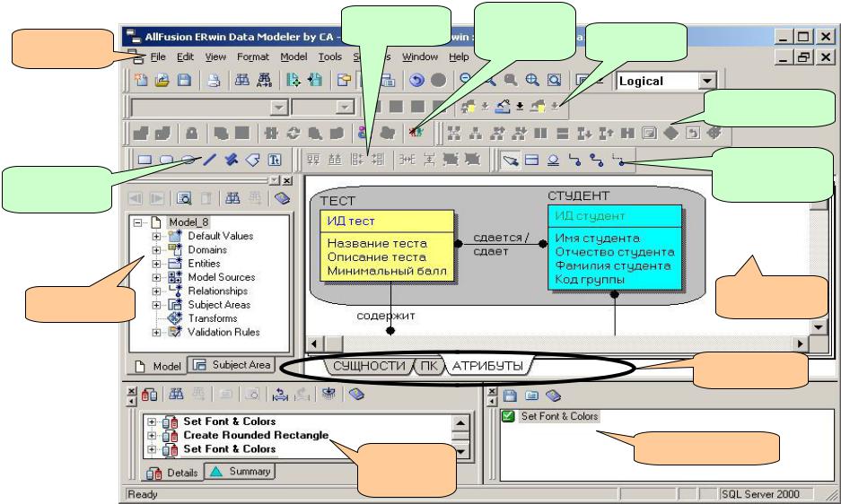Select the dashed Non-identifying Relationship tool
Viewport: 841px width, 504px height.
(618, 160)
